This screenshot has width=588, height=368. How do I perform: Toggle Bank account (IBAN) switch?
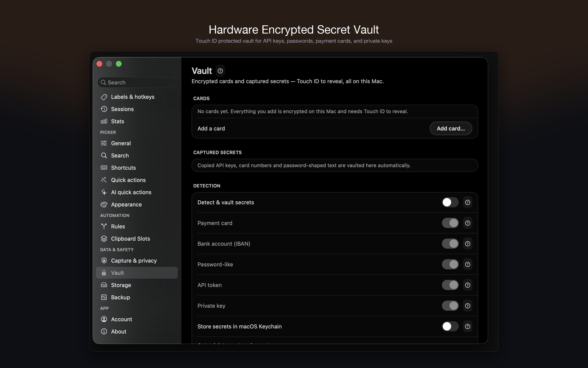(450, 244)
